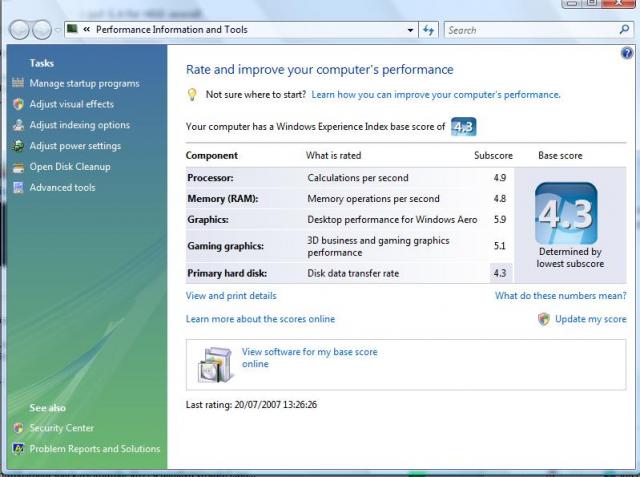640x477 pixels.
Task: Click Performance Information and Tools address text
Action: point(172,30)
